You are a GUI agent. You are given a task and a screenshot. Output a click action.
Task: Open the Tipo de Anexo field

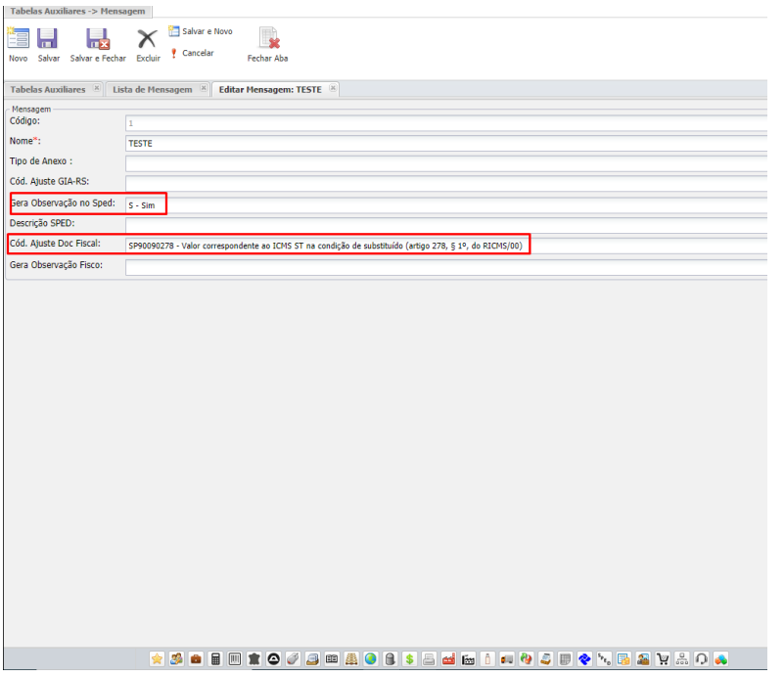[446, 163]
